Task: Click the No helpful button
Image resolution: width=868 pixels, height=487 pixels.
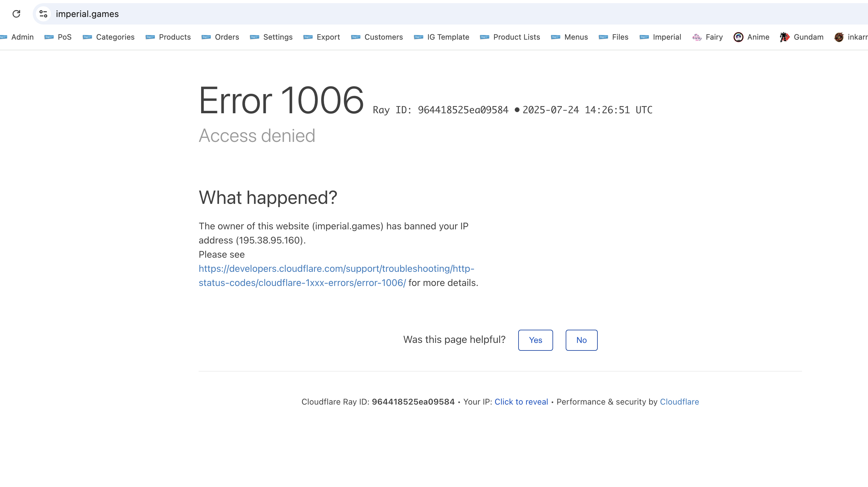Action: 581,340
